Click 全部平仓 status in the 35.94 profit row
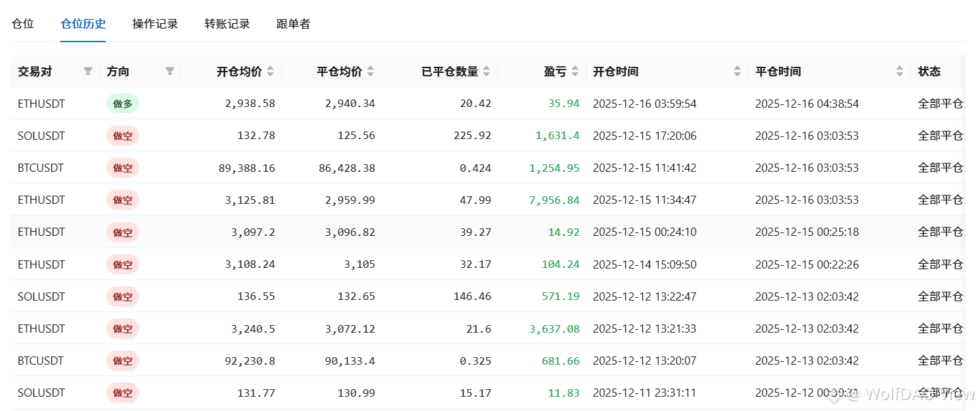The image size is (980, 411). pos(940,104)
